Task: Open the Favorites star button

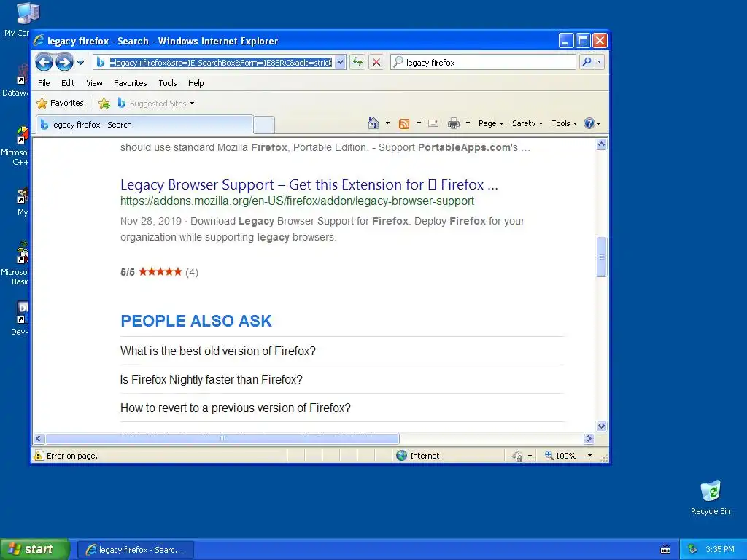Action: click(x=61, y=103)
